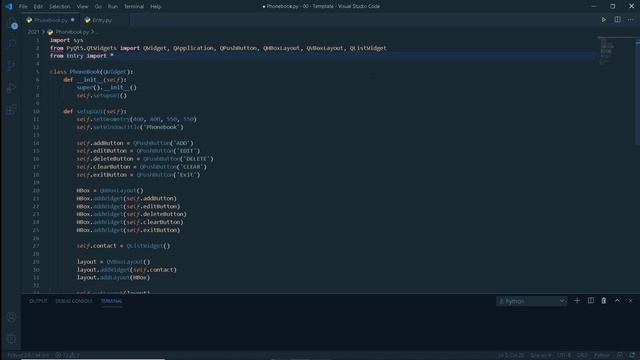
Task: Split the terminal panel
Action: tap(591, 301)
